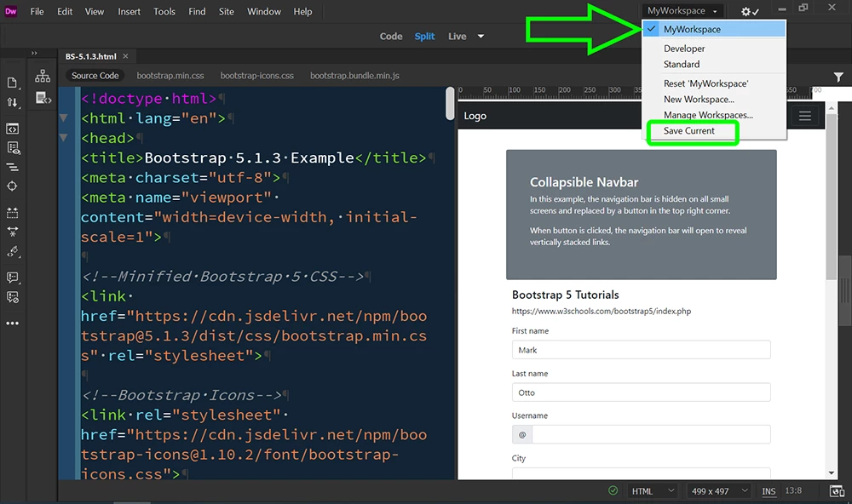
Task: Open the Edit menu
Action: 65,11
